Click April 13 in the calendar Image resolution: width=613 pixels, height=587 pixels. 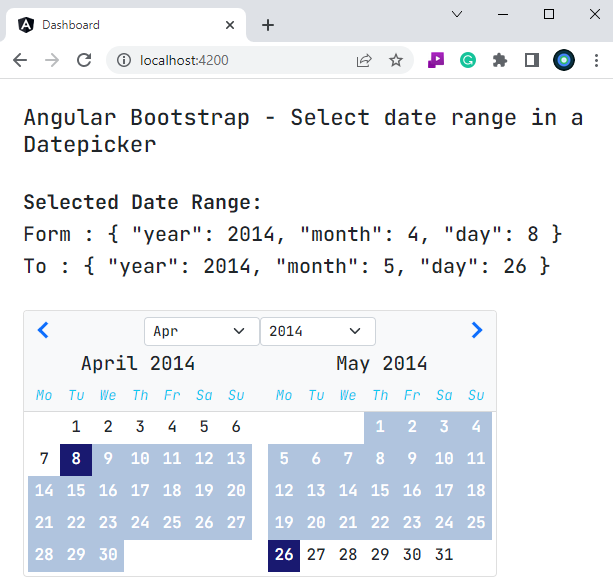pos(236,458)
